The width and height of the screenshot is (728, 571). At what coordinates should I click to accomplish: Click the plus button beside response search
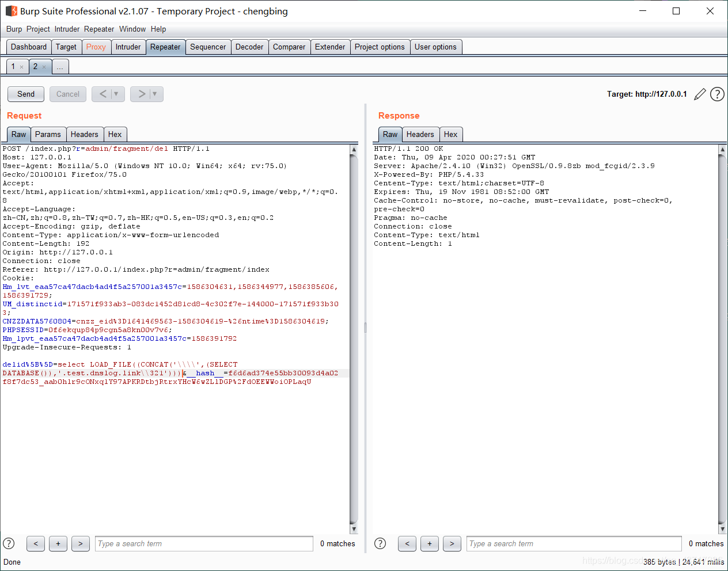pyautogui.click(x=430, y=543)
